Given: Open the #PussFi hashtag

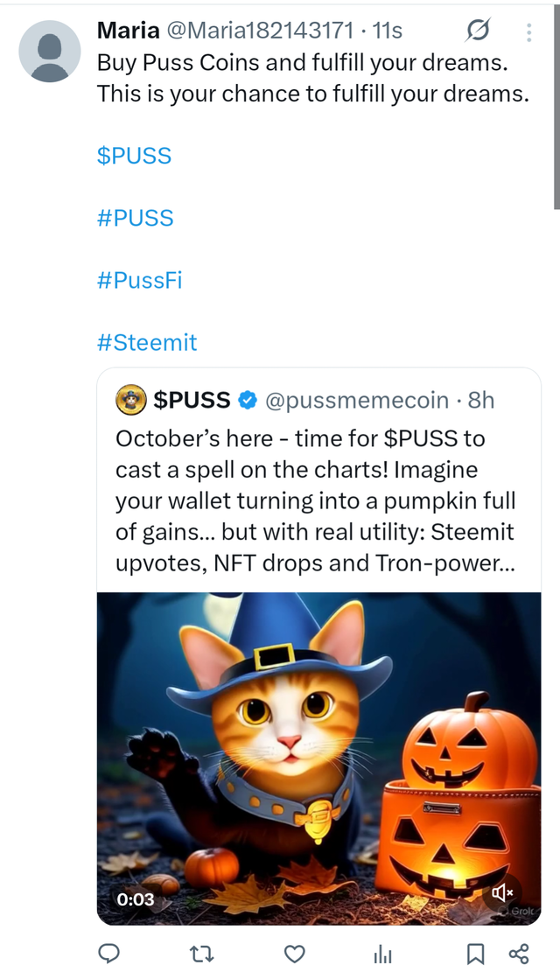Looking at the screenshot, I should click(139, 280).
